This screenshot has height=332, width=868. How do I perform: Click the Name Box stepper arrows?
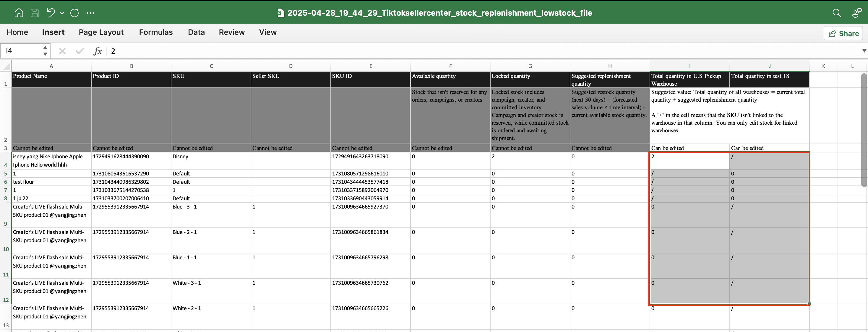click(x=45, y=51)
